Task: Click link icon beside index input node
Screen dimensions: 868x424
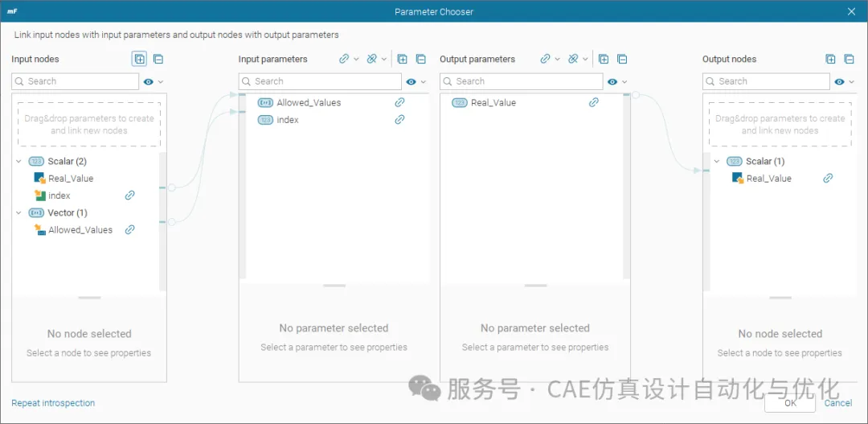Action: [129, 195]
